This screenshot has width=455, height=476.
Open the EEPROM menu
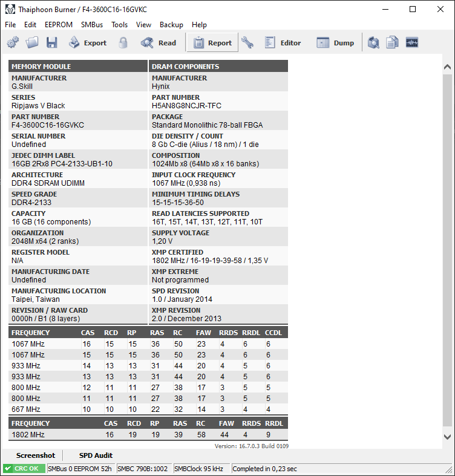(59, 25)
